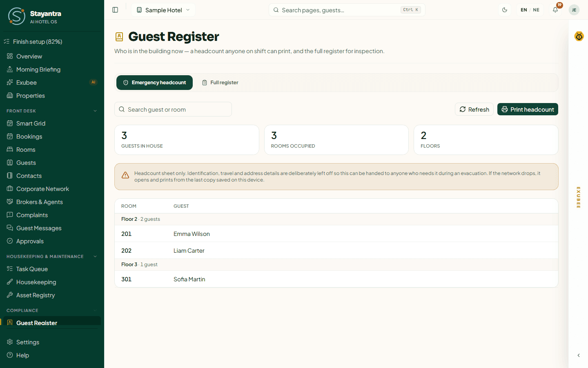Open Help in sidebar
Viewport: 588px width, 368px height.
(x=52, y=355)
